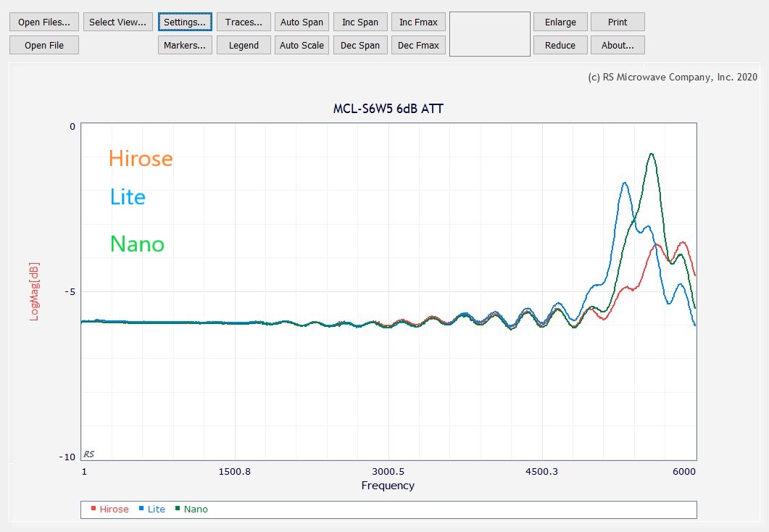This screenshot has height=532, width=769.
Task: Click the 4500.3 frequency tick label
Action: pyautogui.click(x=541, y=472)
